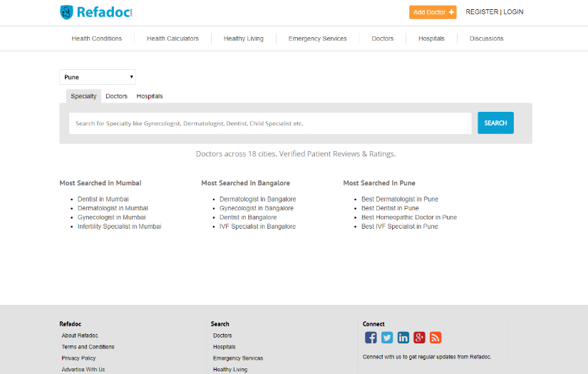Click the blue SEARCH button
588x374 pixels.
[x=495, y=123]
